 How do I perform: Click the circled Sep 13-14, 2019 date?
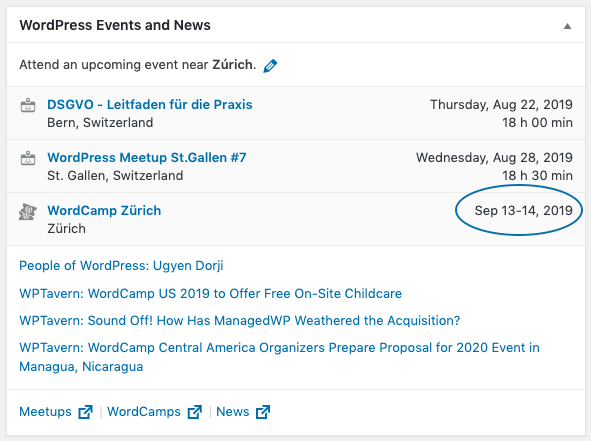[524, 210]
